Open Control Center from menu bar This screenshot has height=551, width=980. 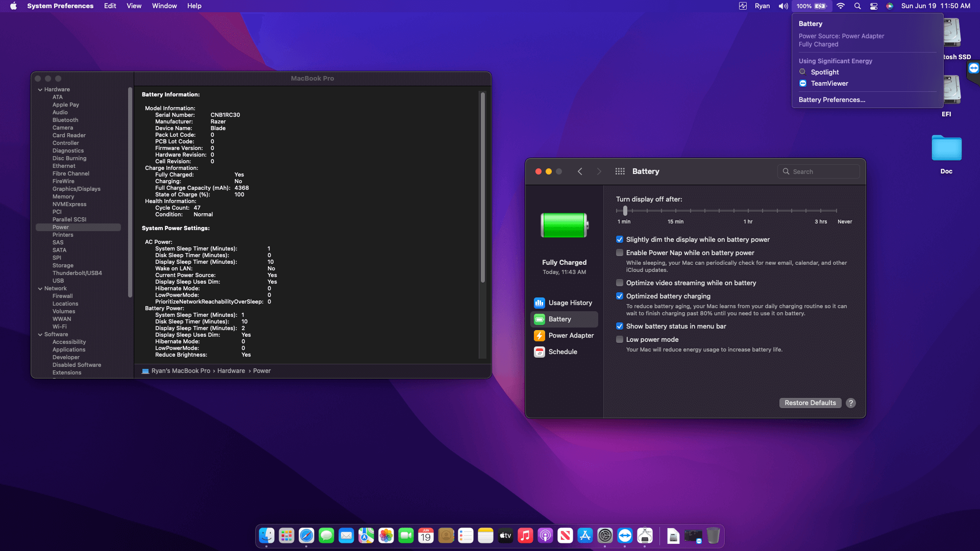[874, 6]
